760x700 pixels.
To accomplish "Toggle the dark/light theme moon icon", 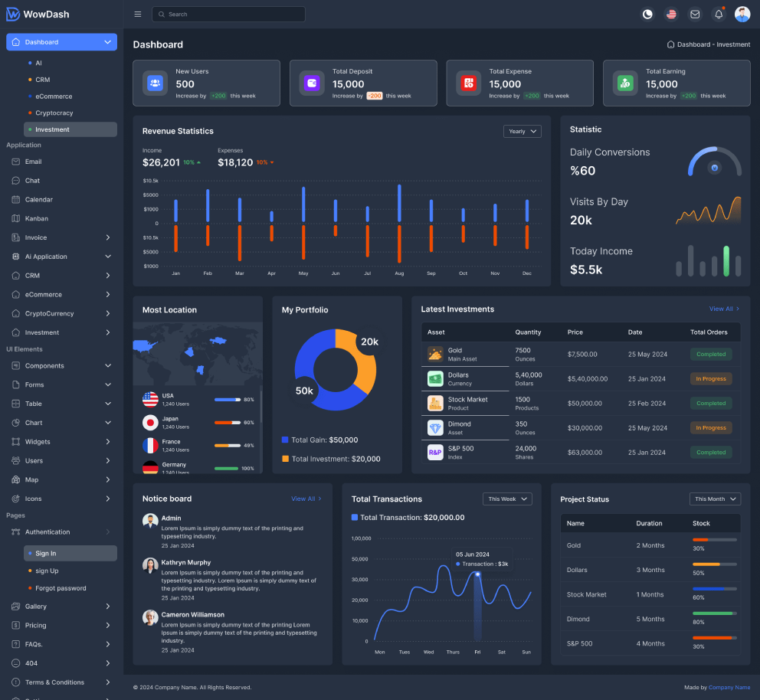I will click(647, 14).
